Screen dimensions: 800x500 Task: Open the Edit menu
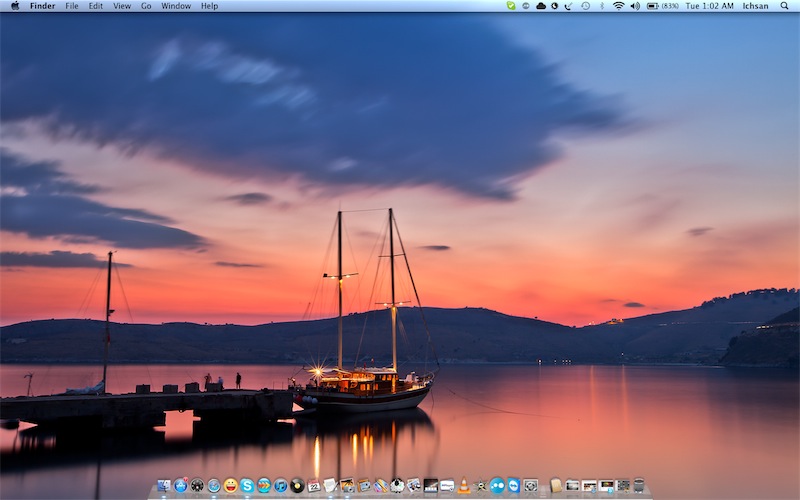click(95, 6)
